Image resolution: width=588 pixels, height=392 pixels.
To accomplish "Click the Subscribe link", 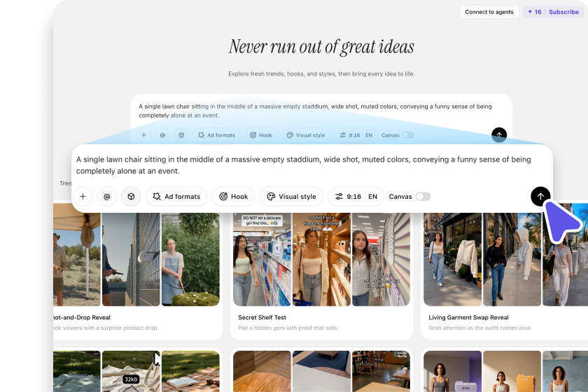I will 563,12.
